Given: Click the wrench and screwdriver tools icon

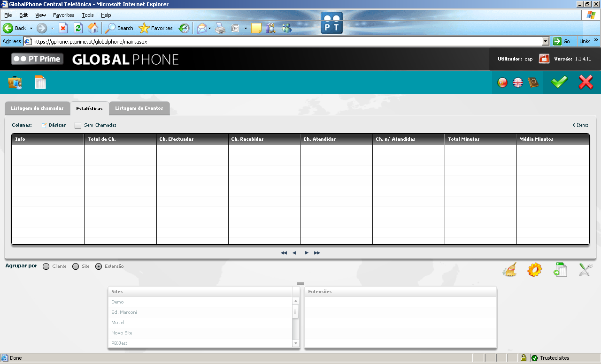Looking at the screenshot, I should (586, 270).
